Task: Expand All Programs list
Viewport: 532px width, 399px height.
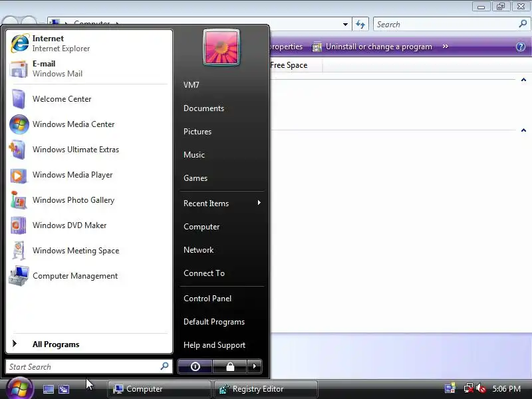Action: (89, 344)
